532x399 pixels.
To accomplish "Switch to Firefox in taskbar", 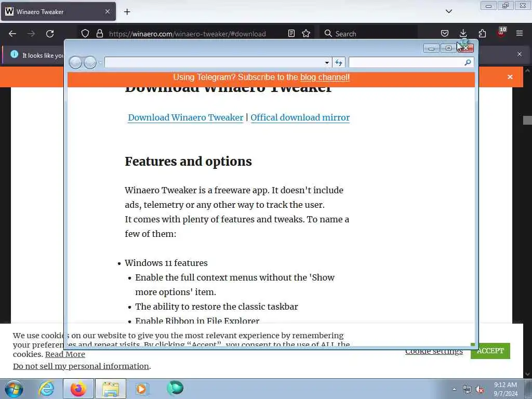I will pos(78,389).
